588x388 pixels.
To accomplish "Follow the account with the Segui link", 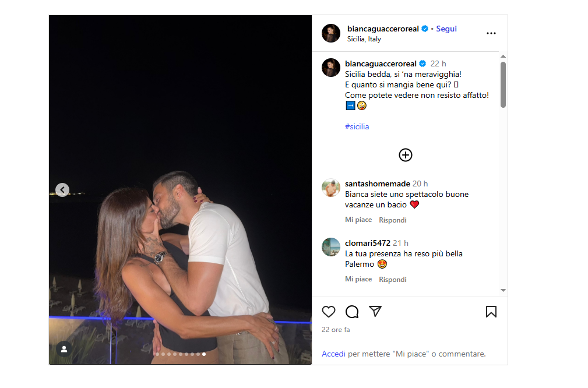I will coord(446,29).
